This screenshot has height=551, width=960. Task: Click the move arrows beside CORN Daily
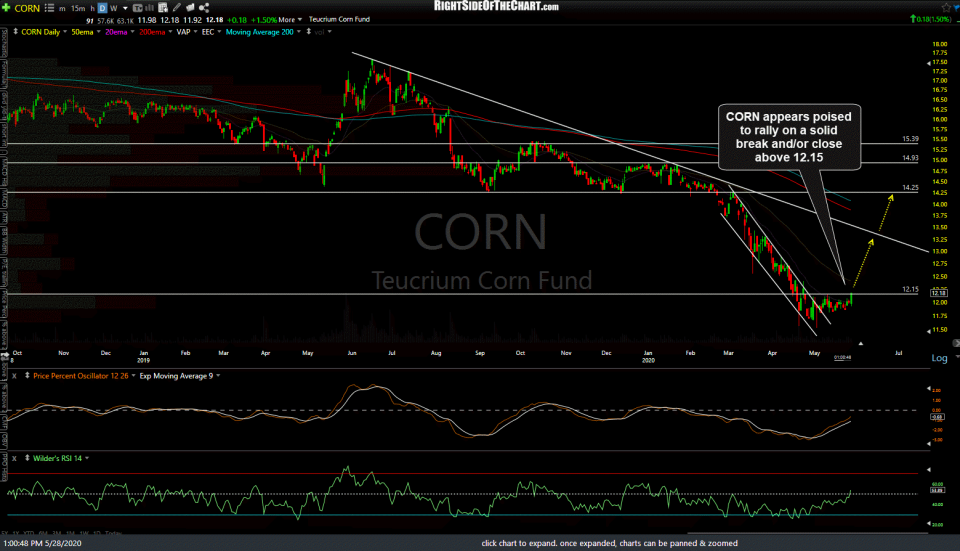(15, 31)
